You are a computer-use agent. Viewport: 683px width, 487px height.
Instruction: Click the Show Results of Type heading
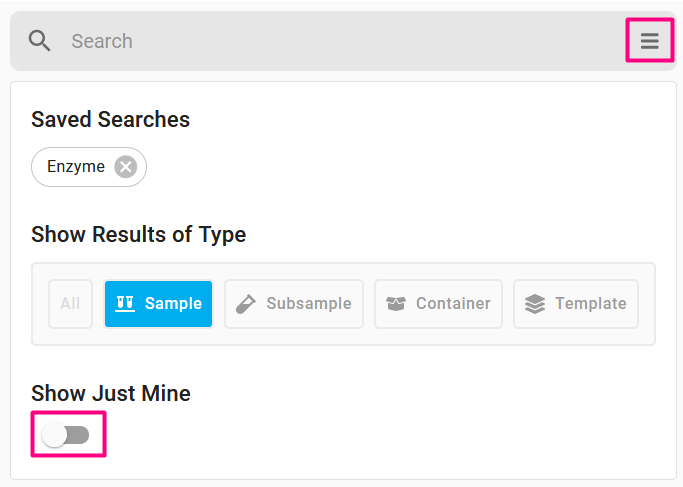click(x=139, y=234)
